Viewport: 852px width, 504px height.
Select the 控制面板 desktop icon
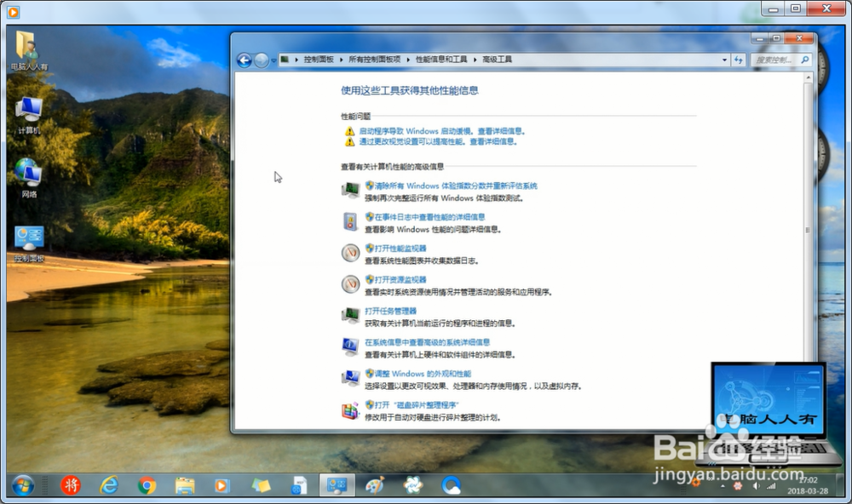click(29, 243)
